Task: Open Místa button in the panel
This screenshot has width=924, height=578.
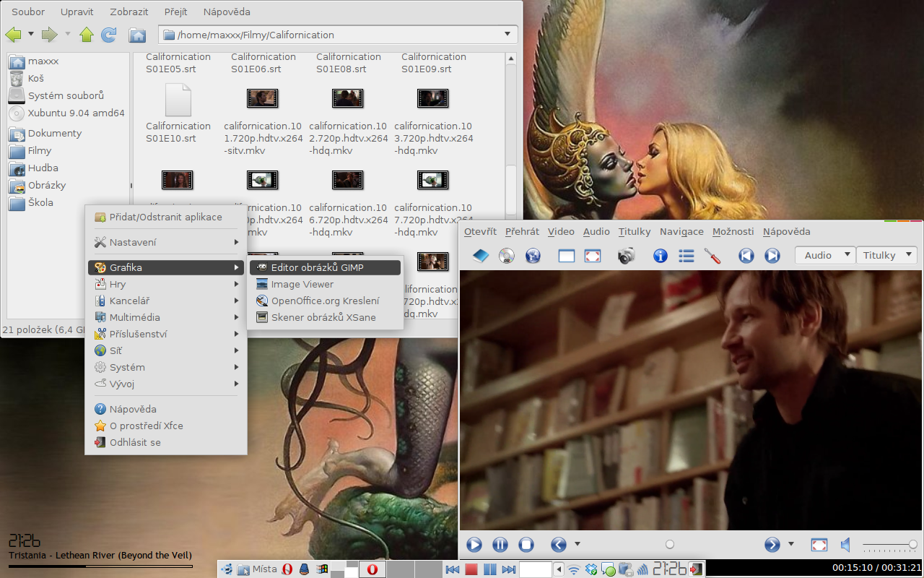Action: click(258, 569)
